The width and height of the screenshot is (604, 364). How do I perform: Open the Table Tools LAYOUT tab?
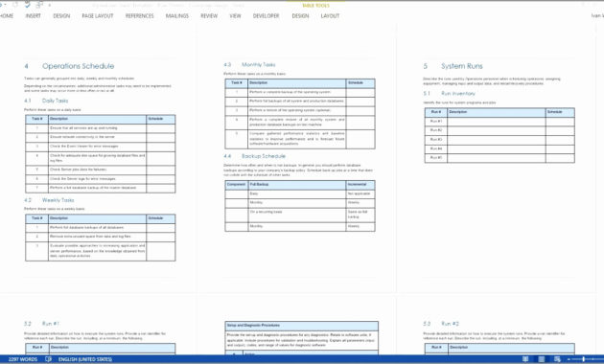(x=330, y=15)
